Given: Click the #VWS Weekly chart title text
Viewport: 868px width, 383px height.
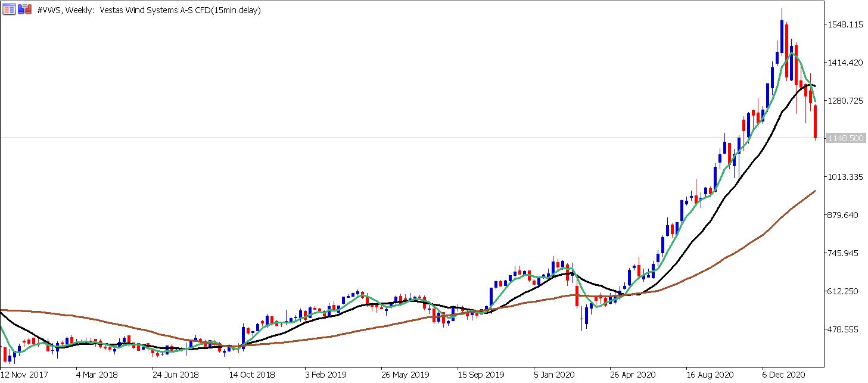Looking at the screenshot, I should click(x=148, y=10).
